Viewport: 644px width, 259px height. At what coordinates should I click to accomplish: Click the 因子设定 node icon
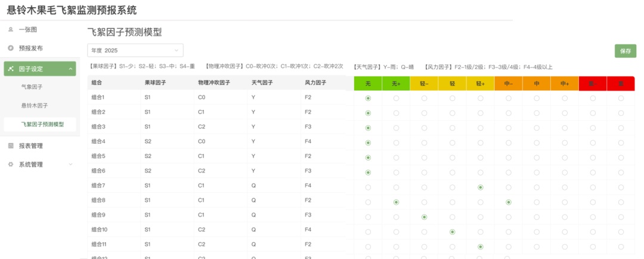11,69
